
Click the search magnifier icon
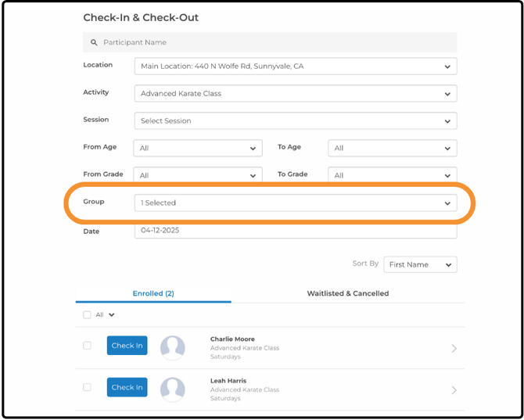pos(94,42)
